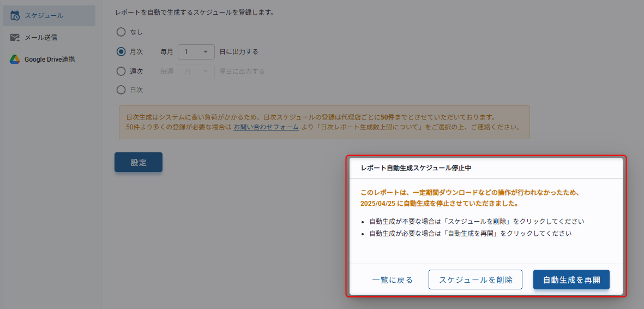The image size is (644, 309).
Task: Open the お問い合わせフォーム link
Action: 266,127
